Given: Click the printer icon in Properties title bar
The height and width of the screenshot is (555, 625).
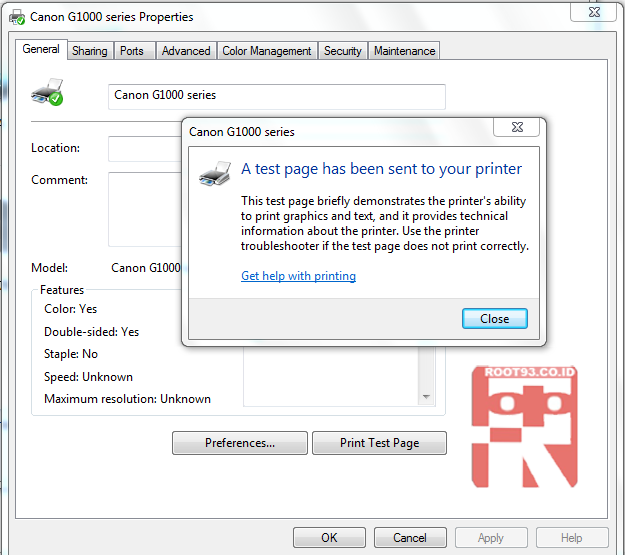Looking at the screenshot, I should pyautogui.click(x=17, y=17).
